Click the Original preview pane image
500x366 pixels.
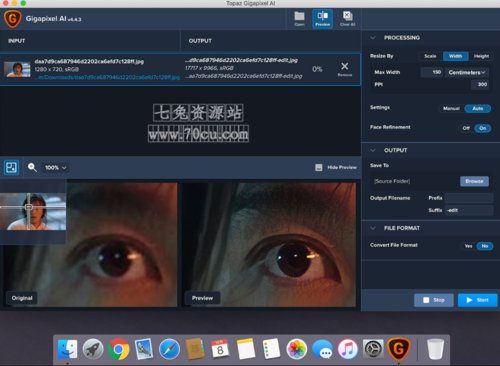pos(90,245)
